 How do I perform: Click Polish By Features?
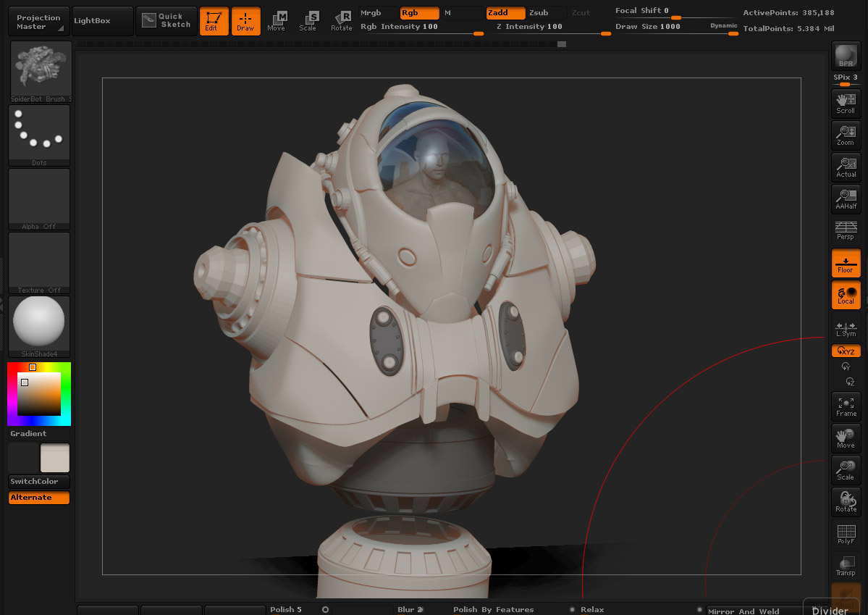coord(493,609)
